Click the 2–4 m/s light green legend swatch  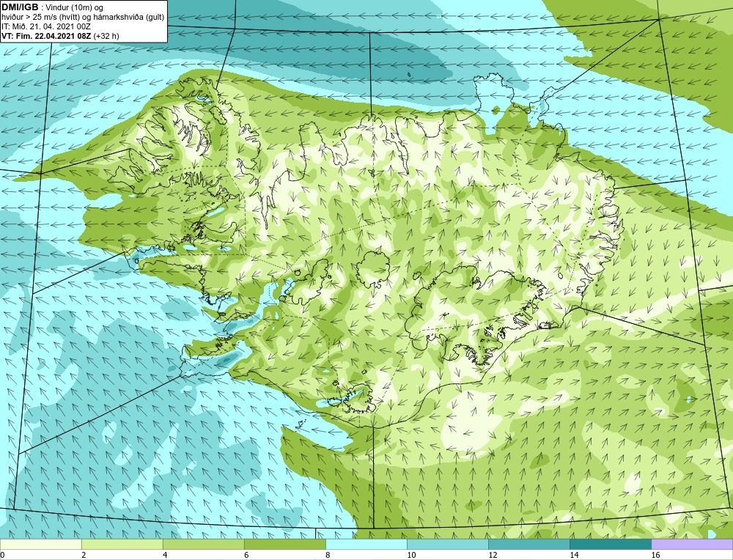122,544
